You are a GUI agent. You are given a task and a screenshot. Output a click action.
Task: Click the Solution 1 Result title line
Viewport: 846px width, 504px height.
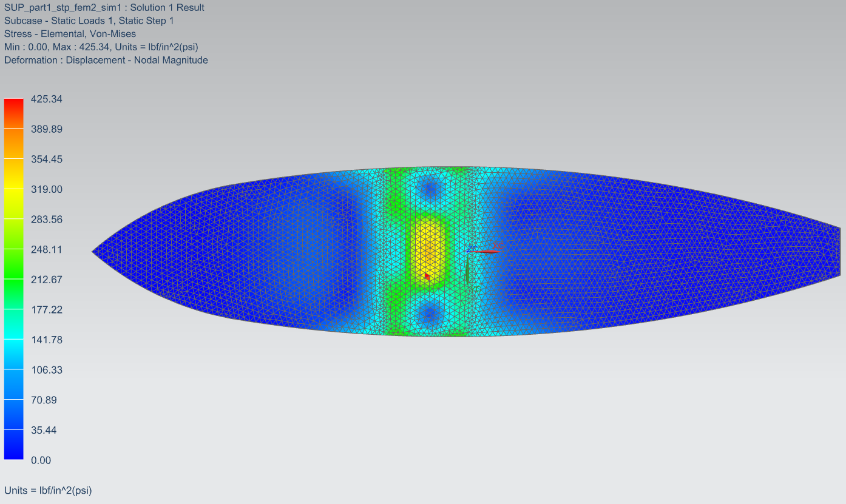coord(104,8)
